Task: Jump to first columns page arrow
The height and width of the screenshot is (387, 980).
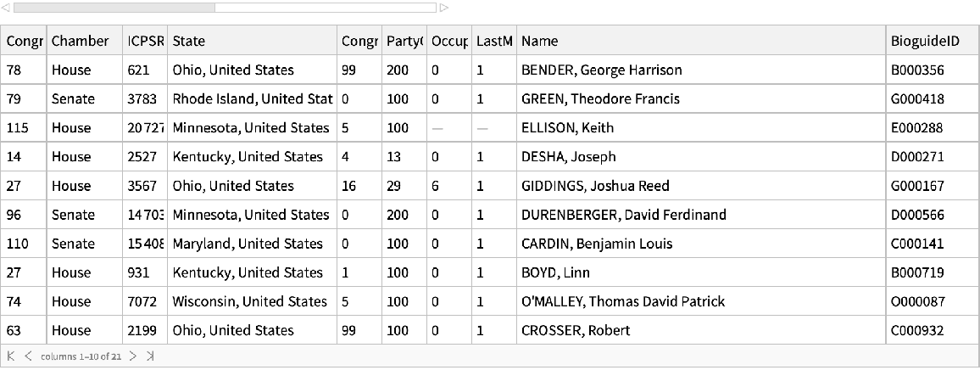Action: (x=11, y=356)
